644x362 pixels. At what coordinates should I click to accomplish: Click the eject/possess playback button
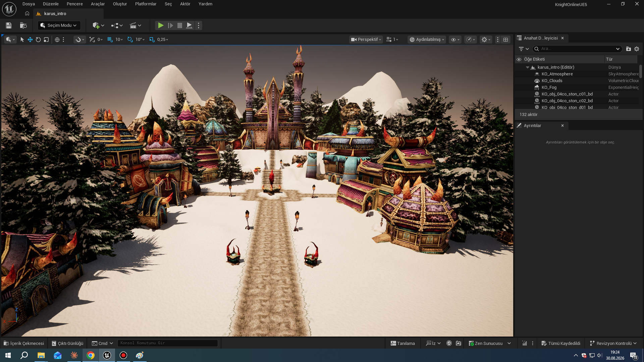[189, 25]
